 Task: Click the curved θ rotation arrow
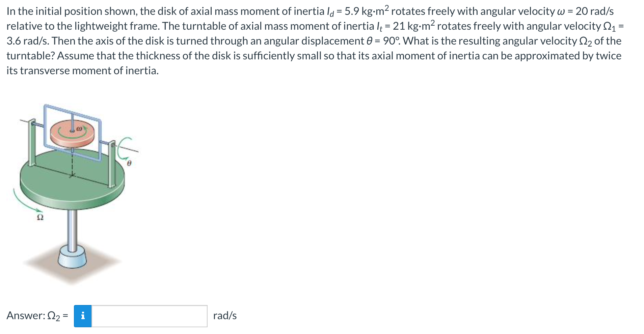124,148
